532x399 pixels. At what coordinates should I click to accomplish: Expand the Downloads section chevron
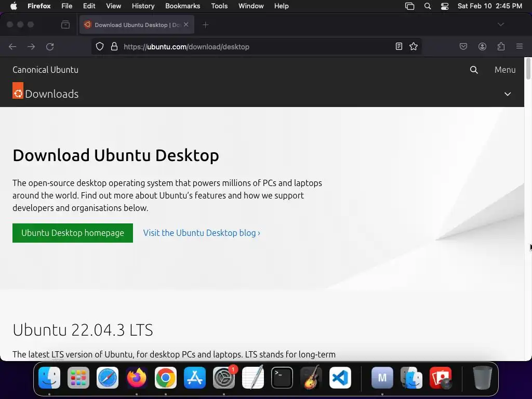point(508,94)
